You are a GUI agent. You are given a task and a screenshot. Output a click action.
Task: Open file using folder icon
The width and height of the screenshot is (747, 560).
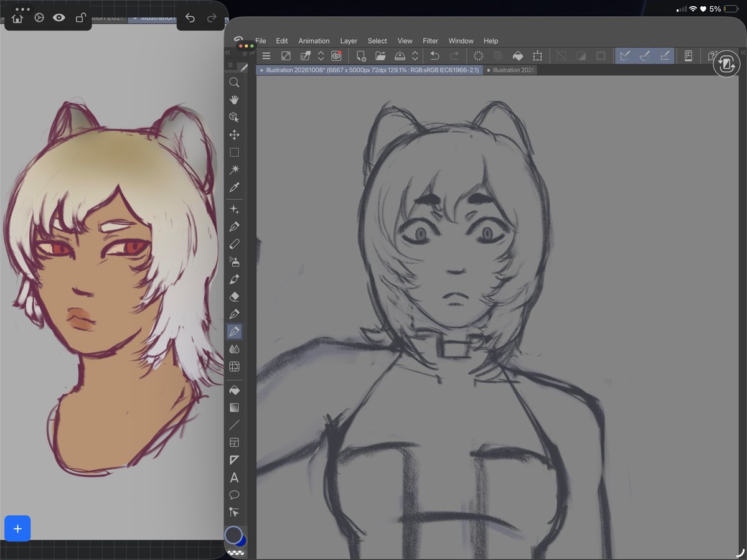pos(380,56)
